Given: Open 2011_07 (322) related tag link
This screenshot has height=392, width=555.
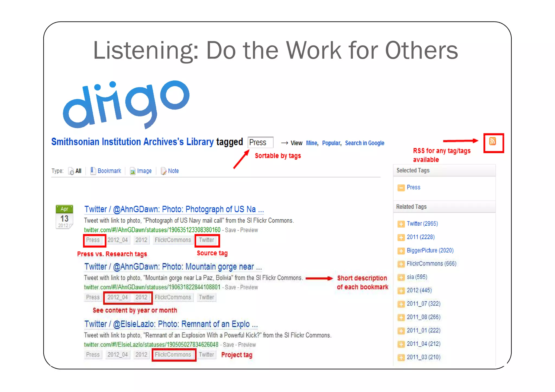Looking at the screenshot, I should point(424,304).
